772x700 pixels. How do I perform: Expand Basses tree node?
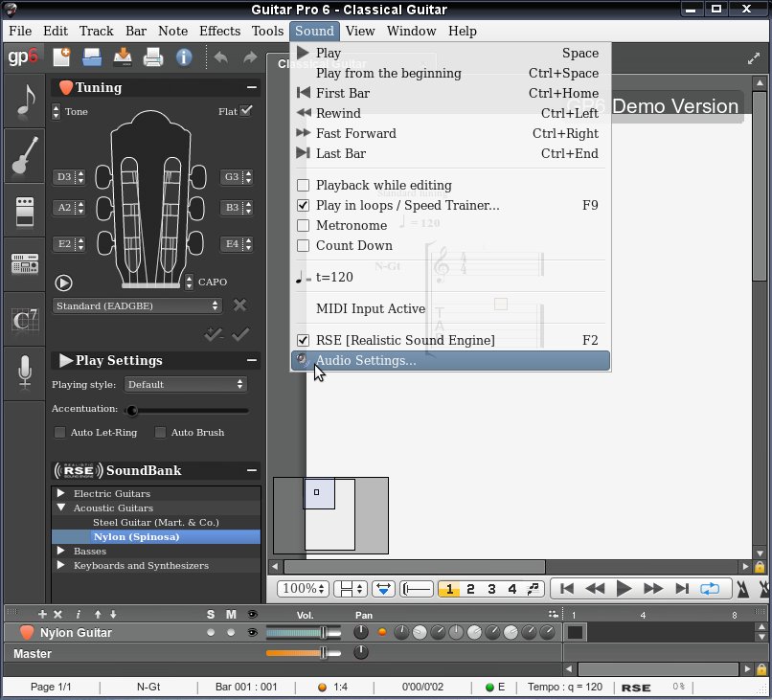point(60,551)
